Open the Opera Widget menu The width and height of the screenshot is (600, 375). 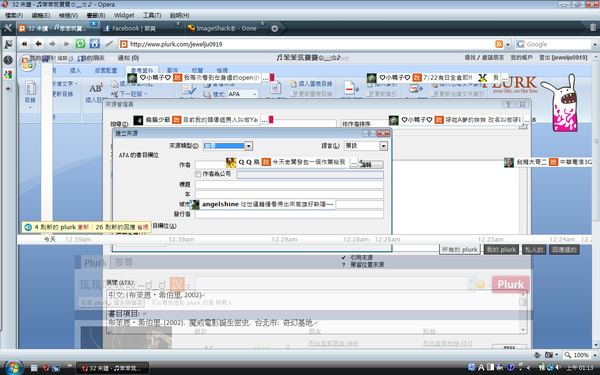124,15
